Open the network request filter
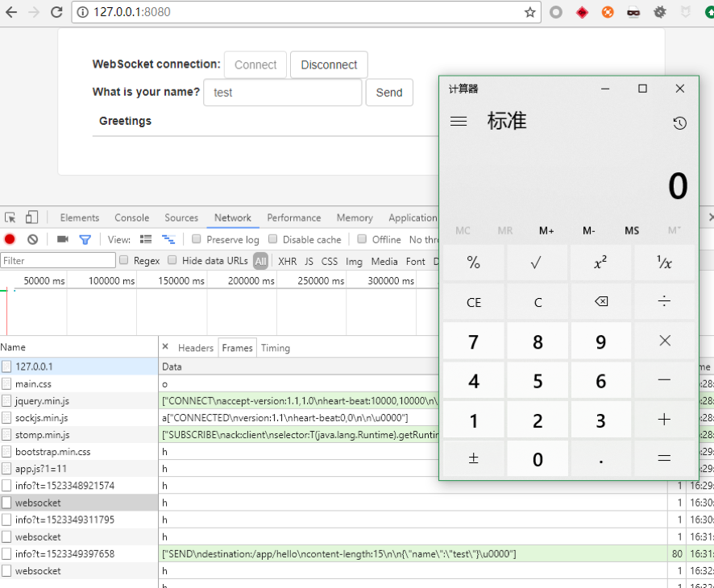The image size is (714, 588). point(85,239)
